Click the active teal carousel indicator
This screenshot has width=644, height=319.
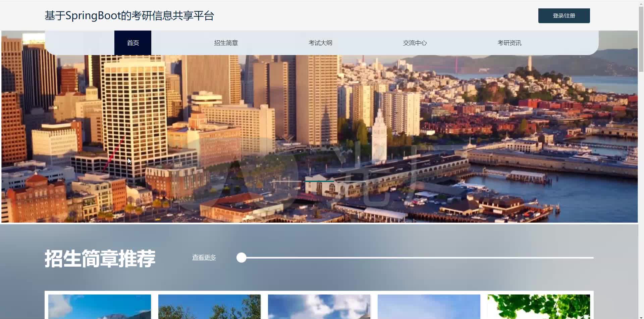319,181
